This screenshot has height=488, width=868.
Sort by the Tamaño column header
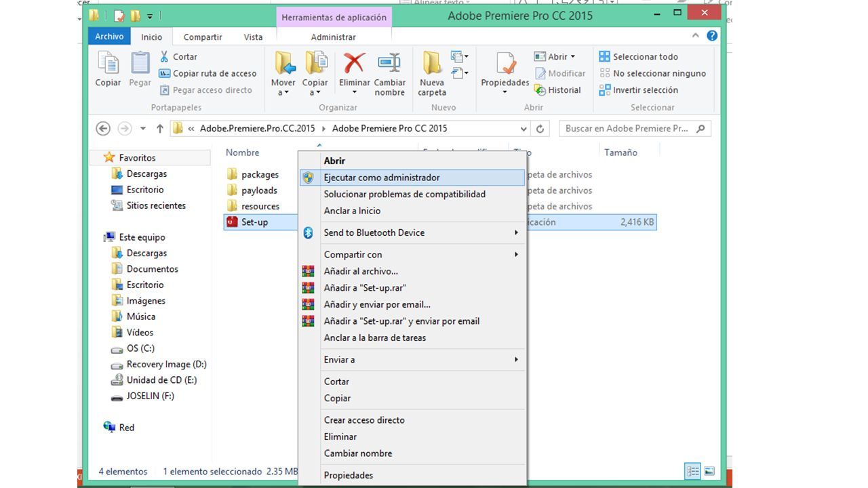tap(620, 152)
